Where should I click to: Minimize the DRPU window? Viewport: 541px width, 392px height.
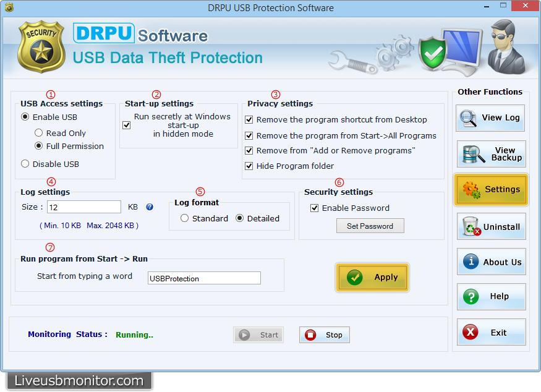pos(487,6)
